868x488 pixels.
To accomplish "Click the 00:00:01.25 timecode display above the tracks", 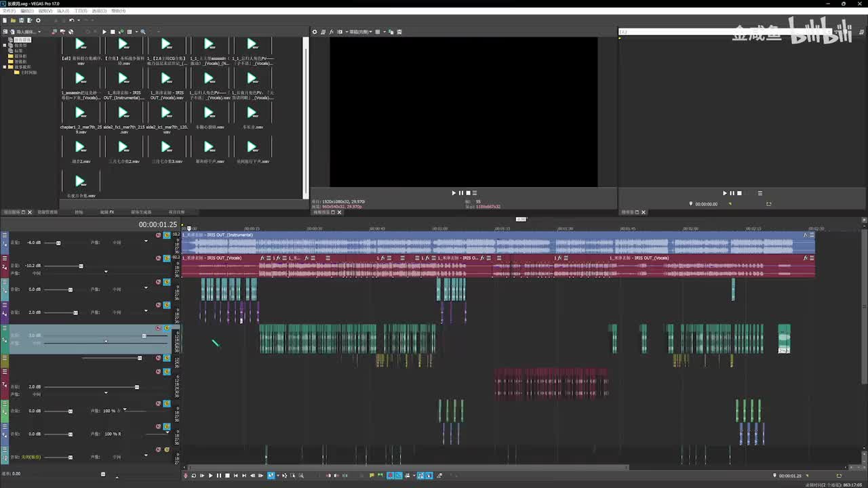I will coord(158,224).
